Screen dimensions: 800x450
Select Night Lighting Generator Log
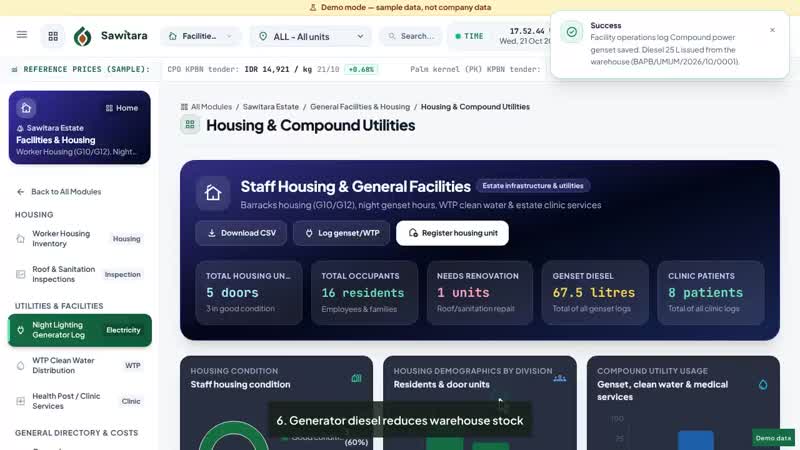pyautogui.click(x=80, y=330)
